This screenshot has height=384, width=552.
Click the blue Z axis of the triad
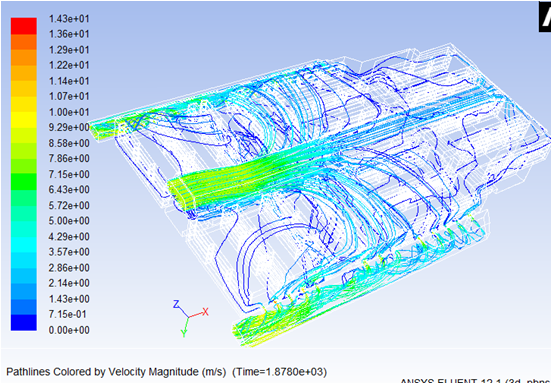click(x=181, y=308)
